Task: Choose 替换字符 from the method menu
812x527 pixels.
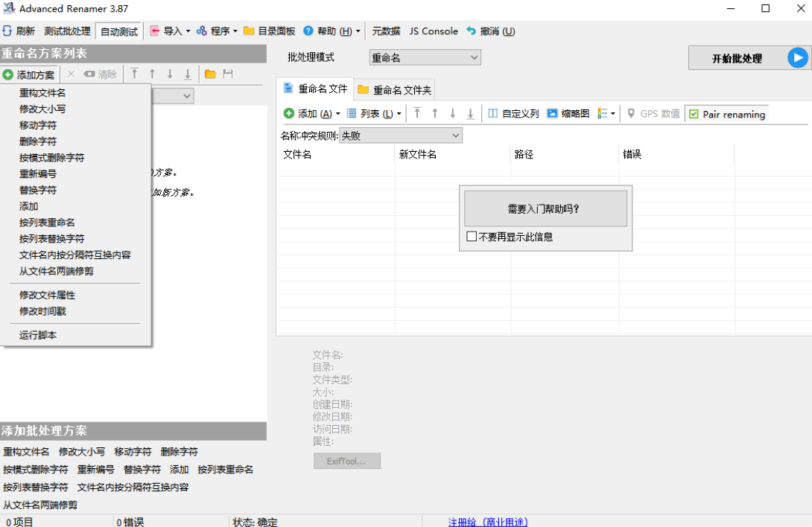Action: coord(38,190)
